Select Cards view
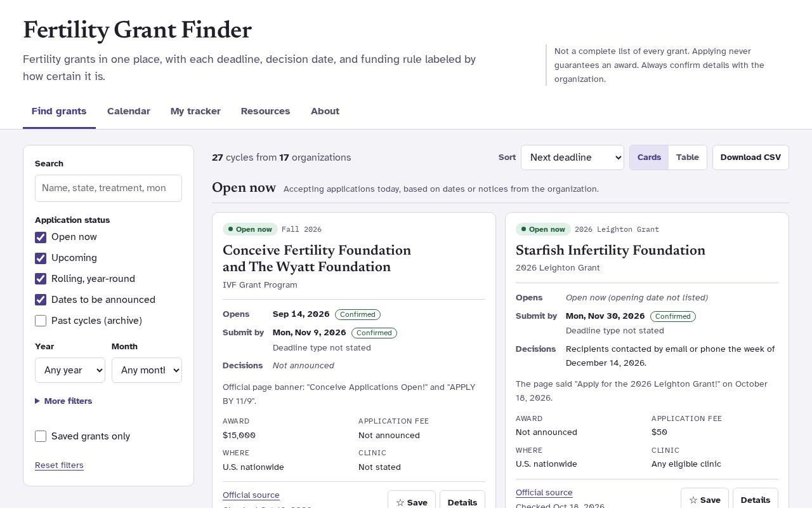Viewport: 812px width, 508px height. pos(649,157)
